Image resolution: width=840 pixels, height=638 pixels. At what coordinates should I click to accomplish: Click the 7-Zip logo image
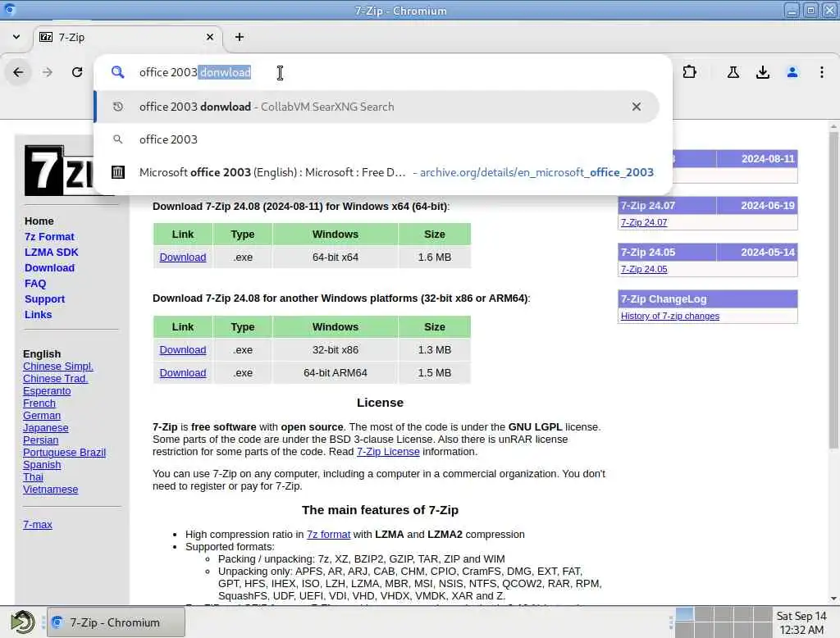tap(59, 171)
